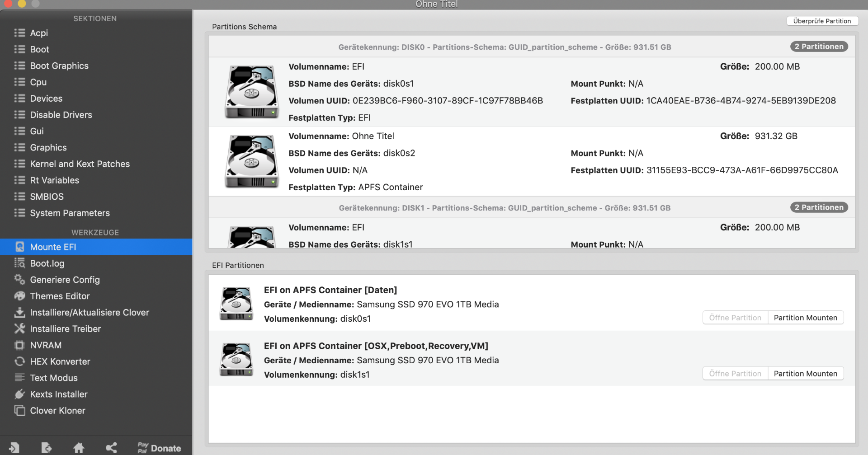Click the import configuration icon in the bottom bar
The image size is (868, 455).
14,448
